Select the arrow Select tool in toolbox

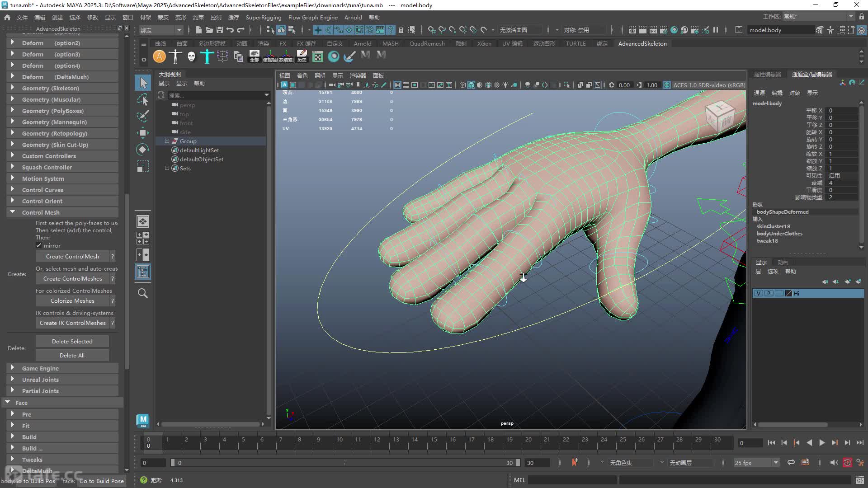coord(143,83)
